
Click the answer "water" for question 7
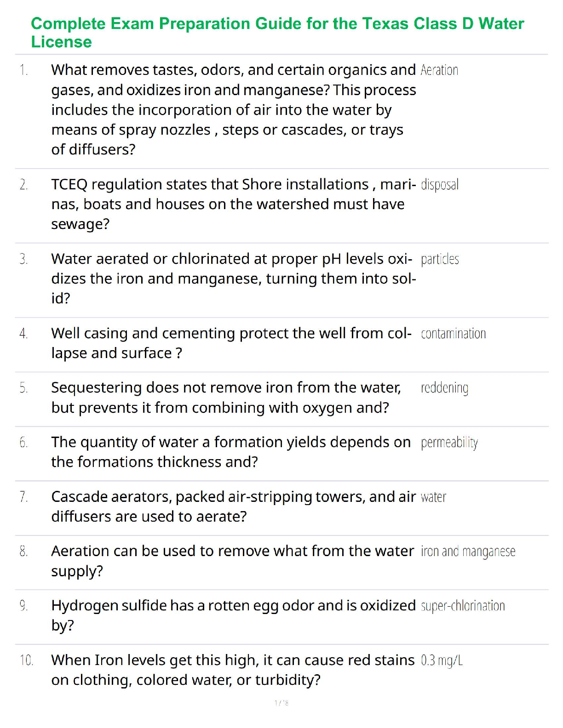(x=433, y=497)
